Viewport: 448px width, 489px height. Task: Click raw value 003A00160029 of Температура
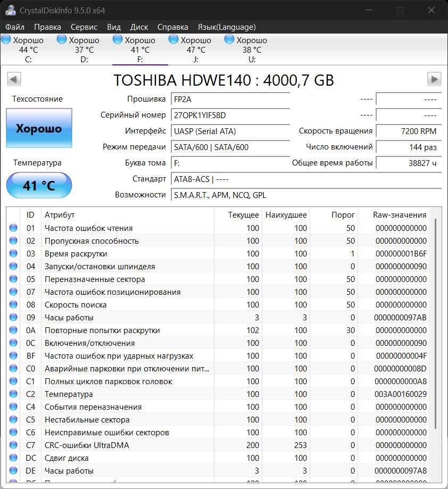pyautogui.click(x=400, y=394)
